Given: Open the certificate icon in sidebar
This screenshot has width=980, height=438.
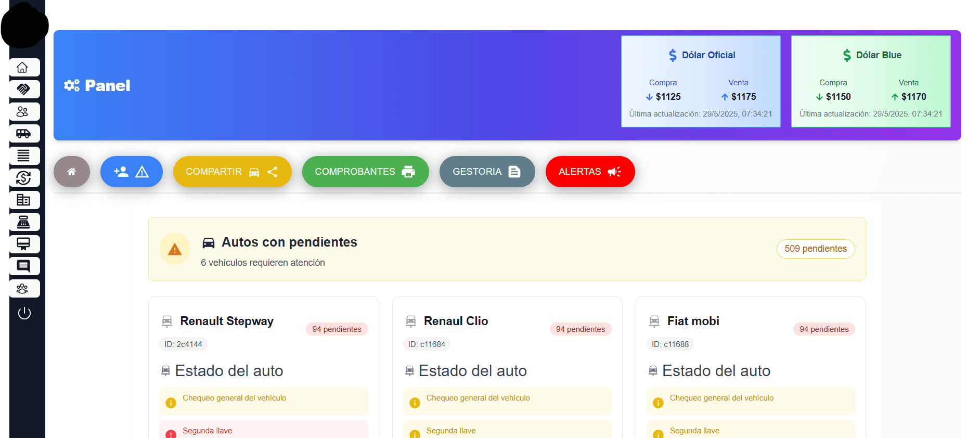Looking at the screenshot, I should [24, 244].
